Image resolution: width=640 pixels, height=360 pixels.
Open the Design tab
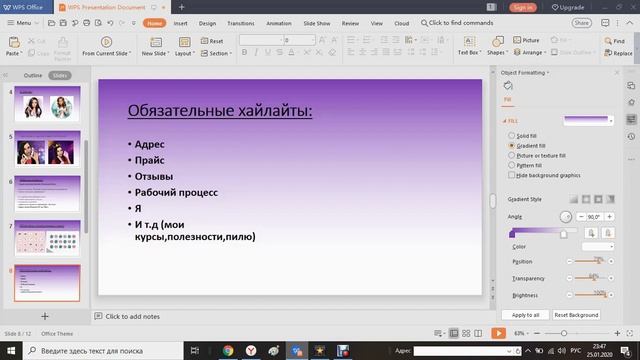point(207,23)
